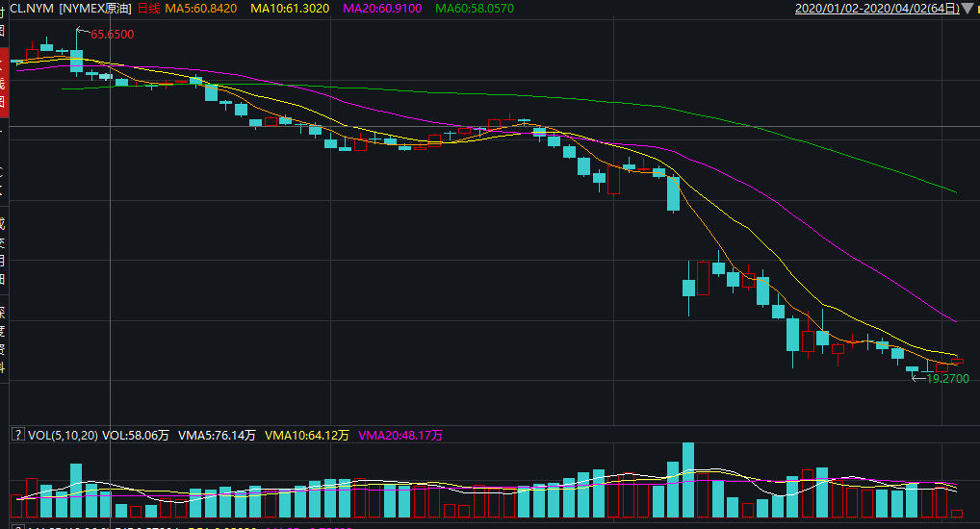Open the 成交明细 side tab
Image resolution: width=980 pixels, height=529 pixels.
pyautogui.click(x=3, y=244)
